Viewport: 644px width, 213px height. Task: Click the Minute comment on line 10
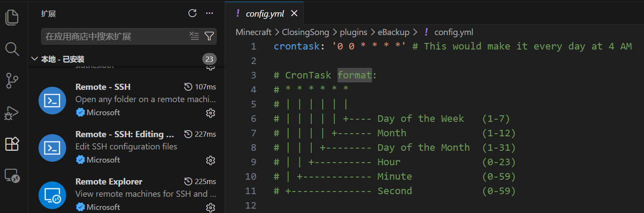click(x=394, y=176)
